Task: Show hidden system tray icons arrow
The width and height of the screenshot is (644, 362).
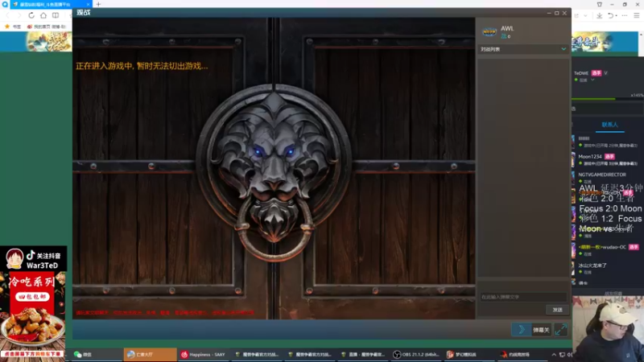Action: point(554,355)
